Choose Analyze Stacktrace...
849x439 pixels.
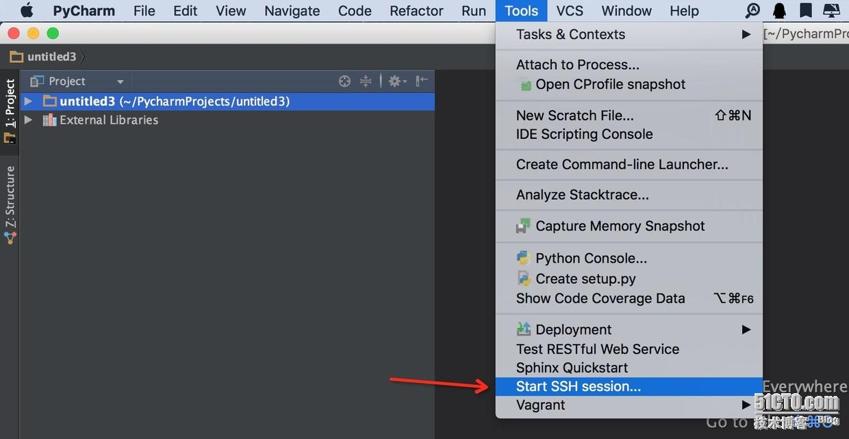coord(629,195)
